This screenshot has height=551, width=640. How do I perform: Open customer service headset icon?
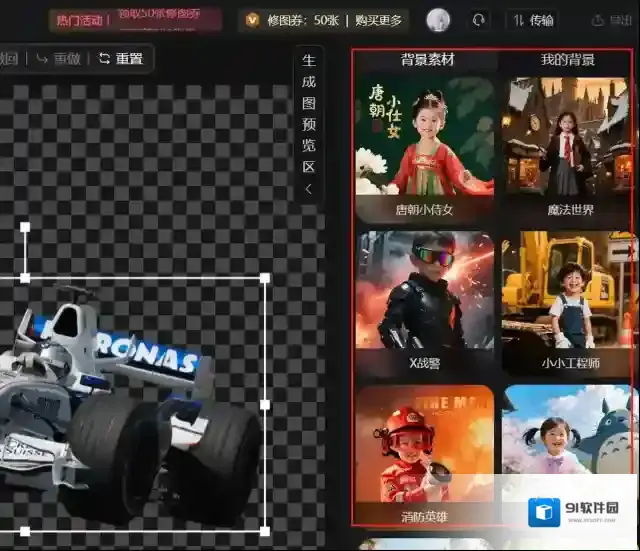(x=480, y=20)
